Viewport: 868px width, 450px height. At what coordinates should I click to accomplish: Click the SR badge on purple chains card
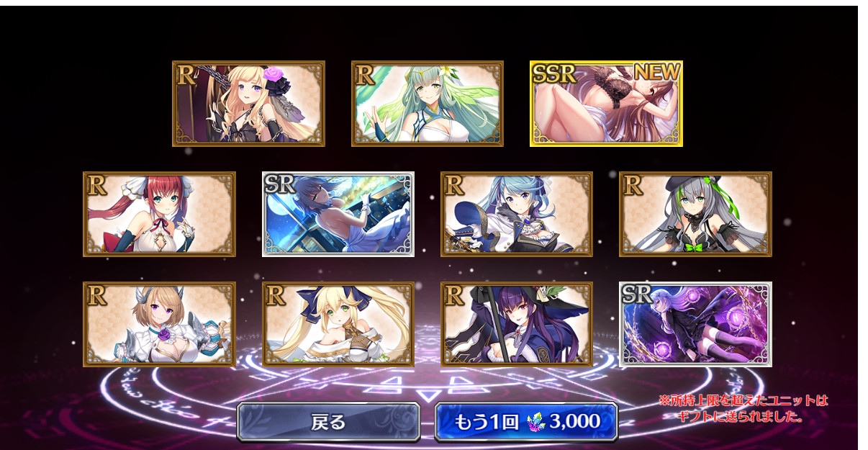click(x=638, y=294)
